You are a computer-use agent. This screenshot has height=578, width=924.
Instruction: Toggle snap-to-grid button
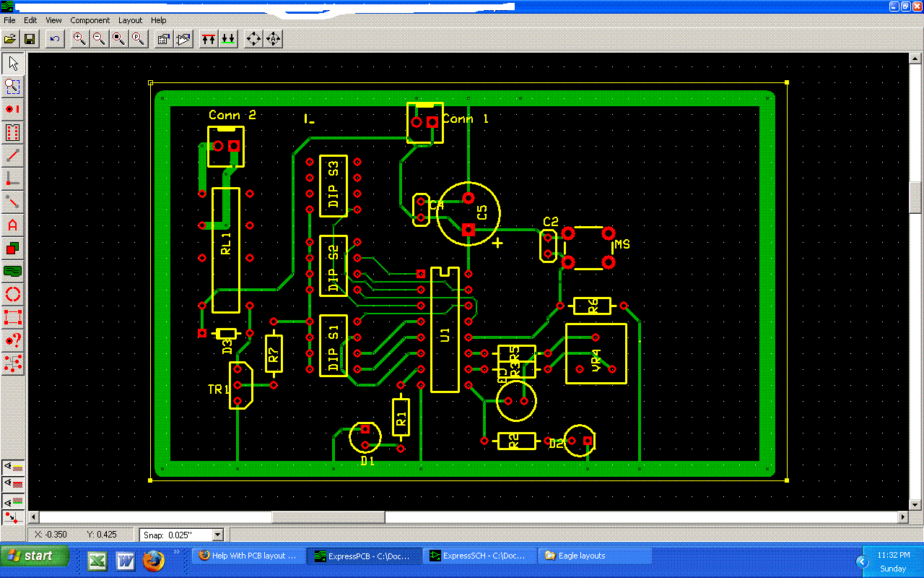[x=13, y=517]
